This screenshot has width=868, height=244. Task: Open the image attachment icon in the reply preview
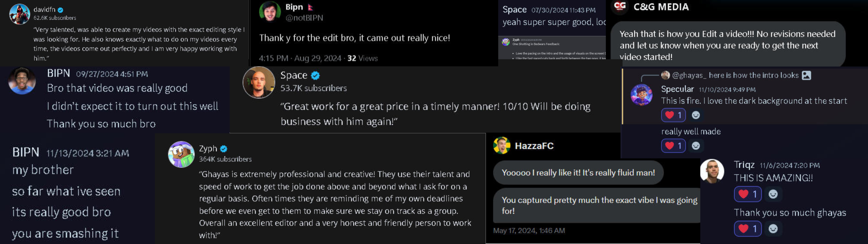click(806, 75)
